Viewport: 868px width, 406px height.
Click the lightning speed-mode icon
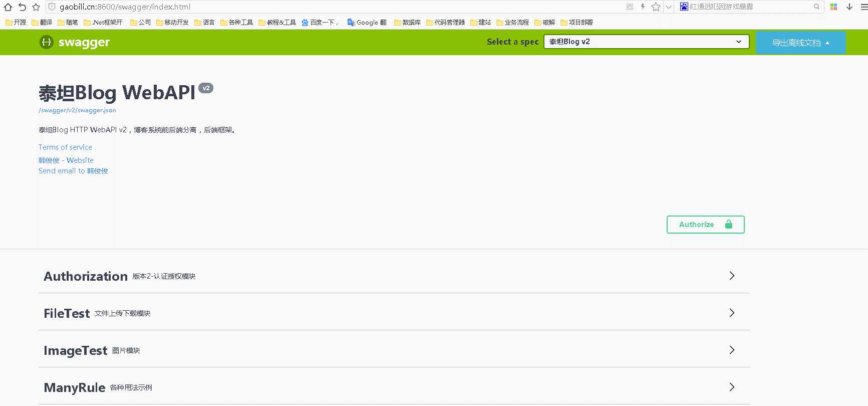pos(643,7)
